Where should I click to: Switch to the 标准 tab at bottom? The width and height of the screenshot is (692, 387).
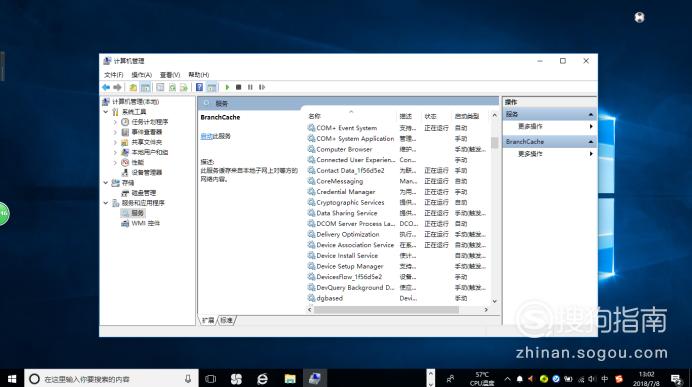click(x=227, y=320)
